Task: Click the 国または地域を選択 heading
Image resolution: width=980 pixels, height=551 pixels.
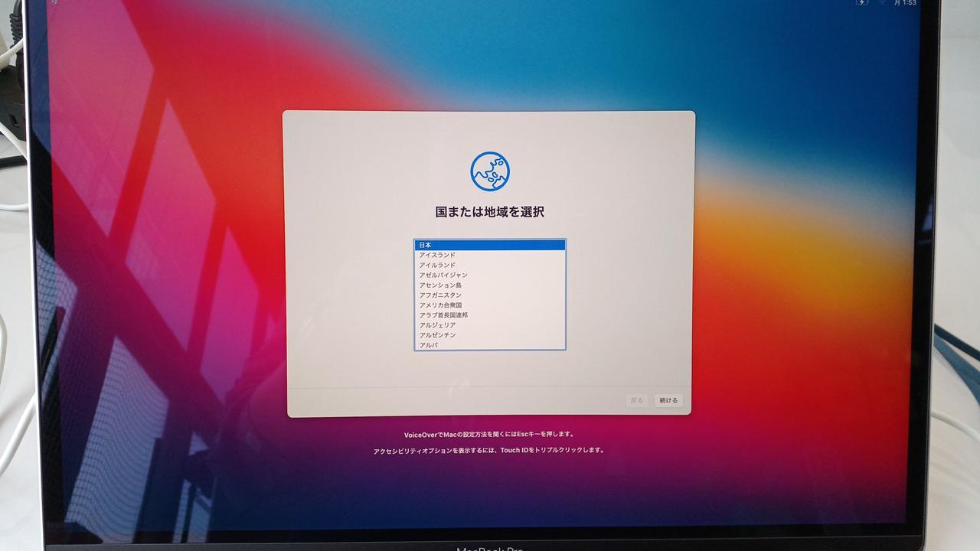Action: [x=489, y=212]
